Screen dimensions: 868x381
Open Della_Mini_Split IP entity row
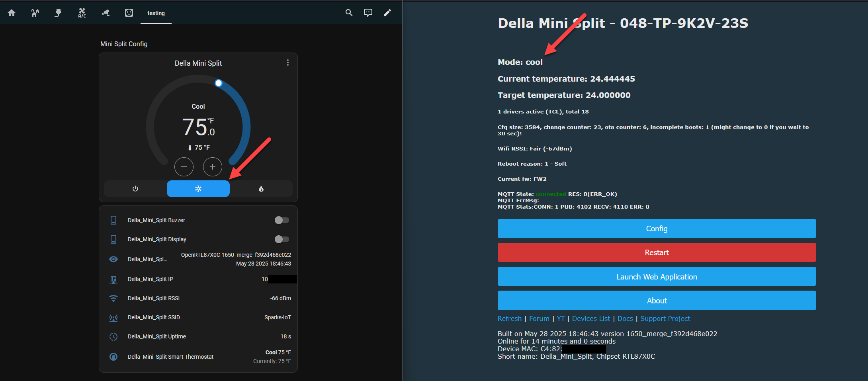pyautogui.click(x=198, y=279)
